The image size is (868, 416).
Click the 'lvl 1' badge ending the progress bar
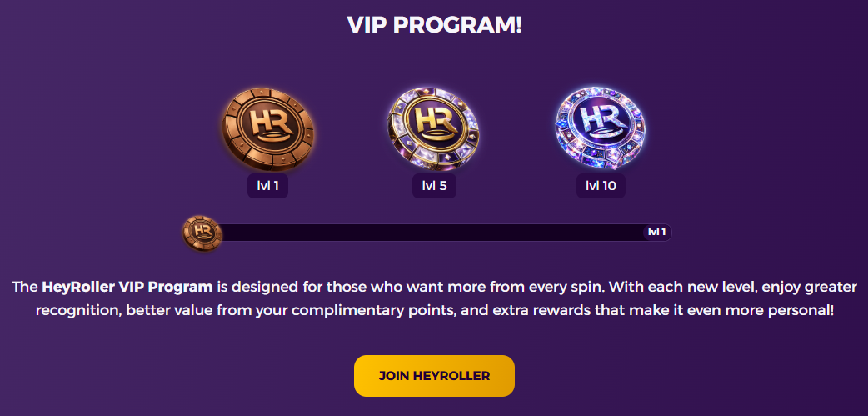657,232
